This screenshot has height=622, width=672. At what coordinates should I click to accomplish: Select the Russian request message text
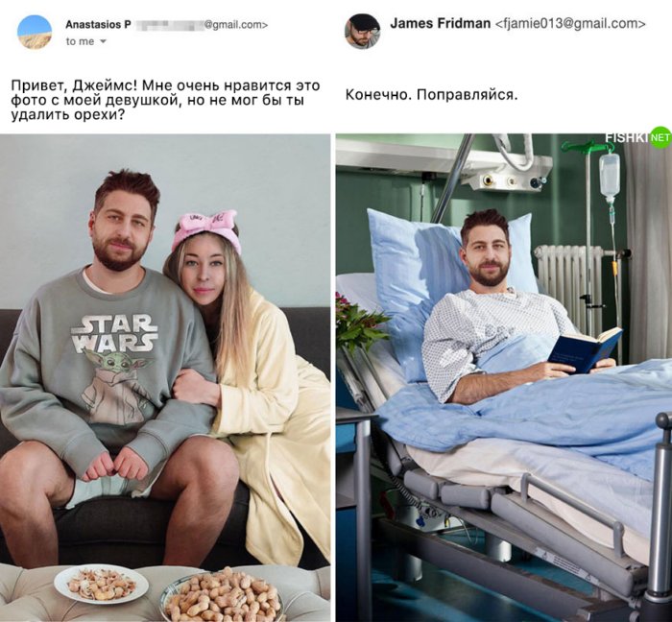click(165, 100)
